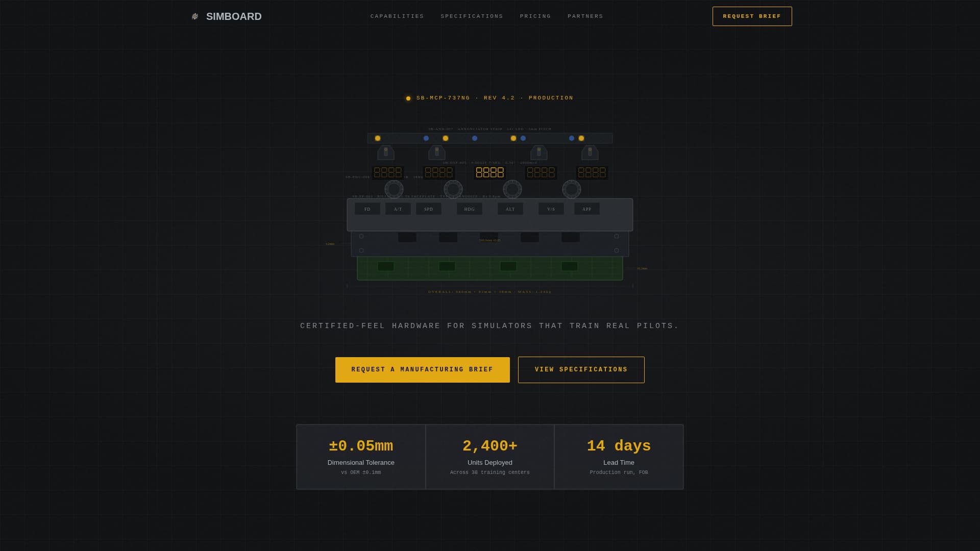The height and width of the screenshot is (551, 980).
Task: Go to the Specifications nav item
Action: pos(472,16)
